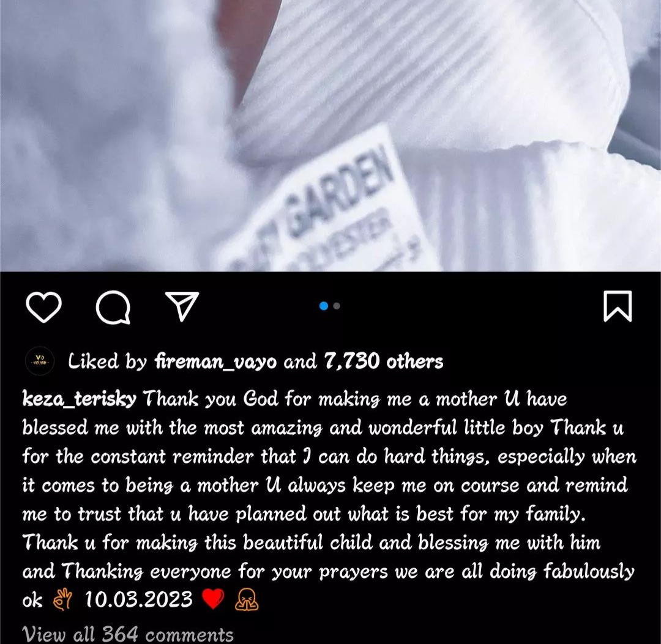Open fireman_vayo username link
661x644 pixels.
click(x=216, y=361)
